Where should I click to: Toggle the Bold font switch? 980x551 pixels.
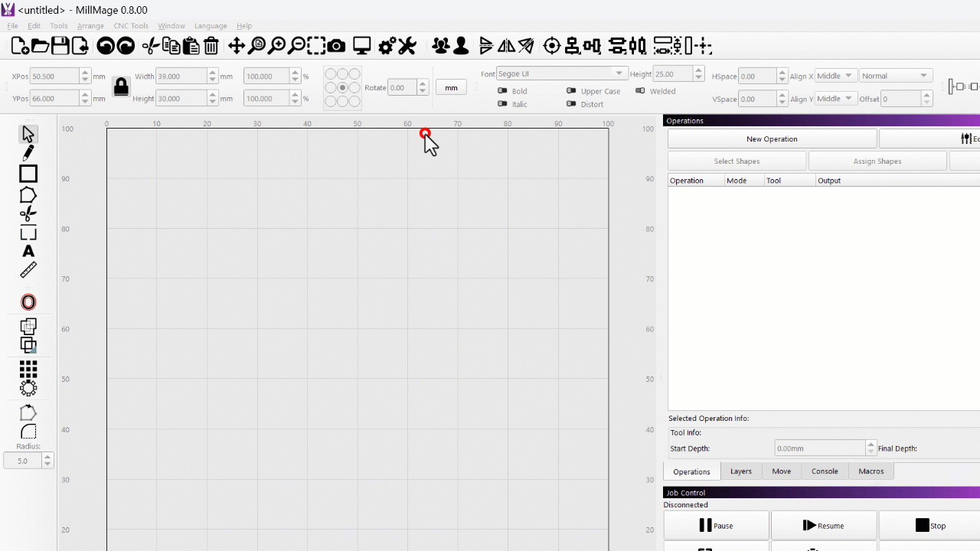click(503, 91)
